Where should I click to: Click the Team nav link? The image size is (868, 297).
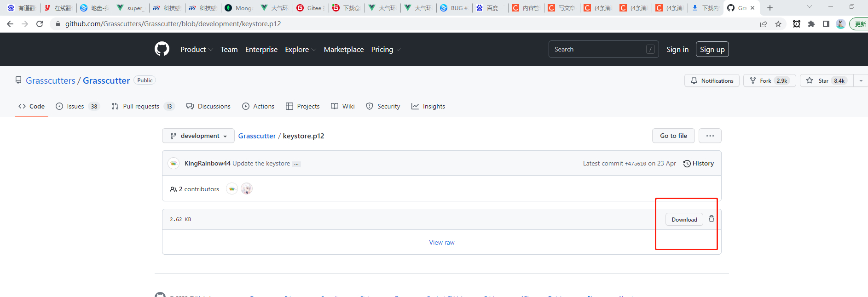[x=229, y=49]
